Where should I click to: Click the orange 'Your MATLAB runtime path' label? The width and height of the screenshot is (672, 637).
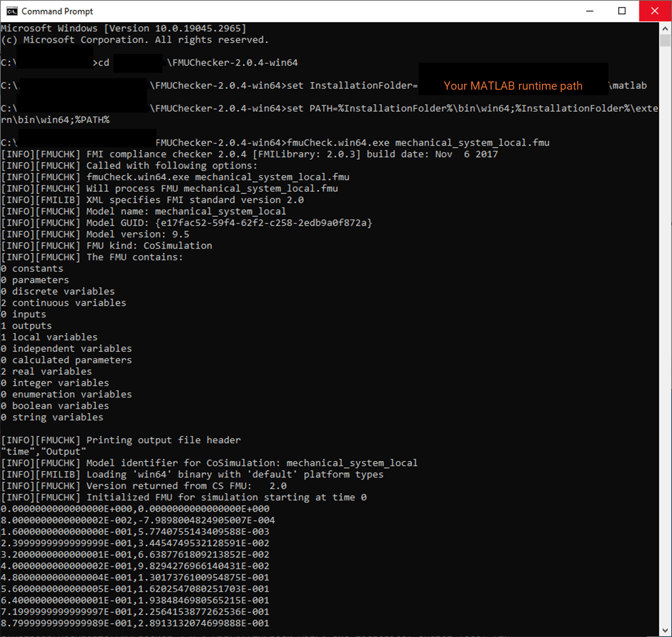point(513,86)
